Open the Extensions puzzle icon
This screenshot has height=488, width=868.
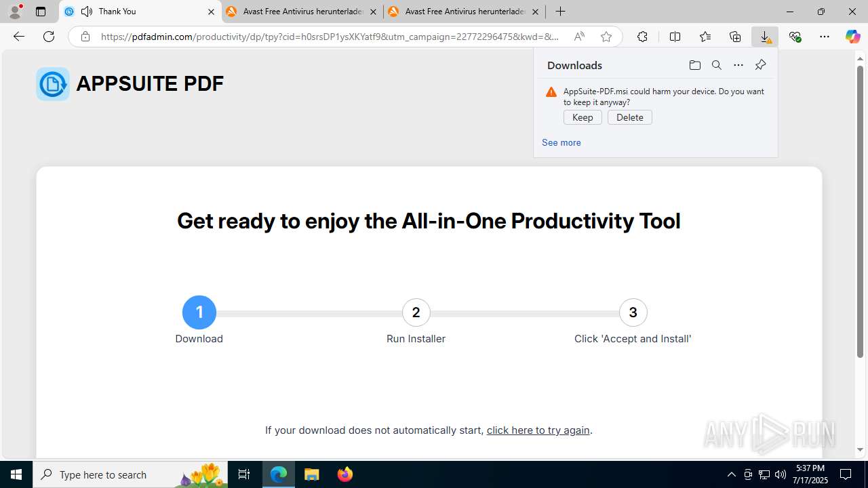click(x=642, y=37)
